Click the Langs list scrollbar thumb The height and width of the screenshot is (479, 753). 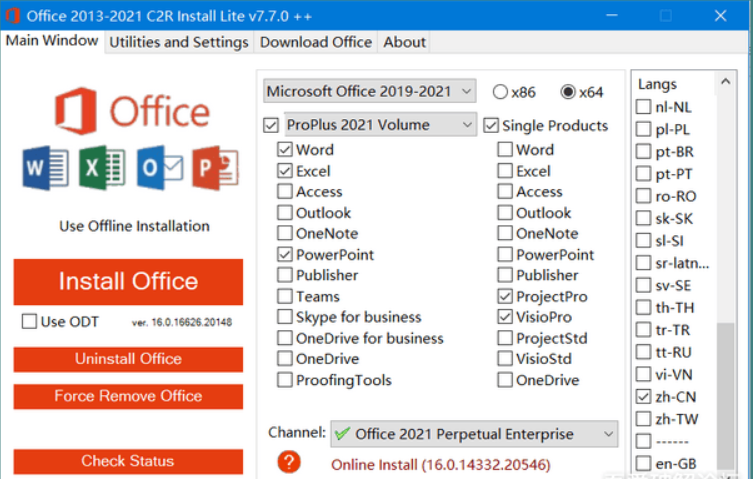point(726,396)
